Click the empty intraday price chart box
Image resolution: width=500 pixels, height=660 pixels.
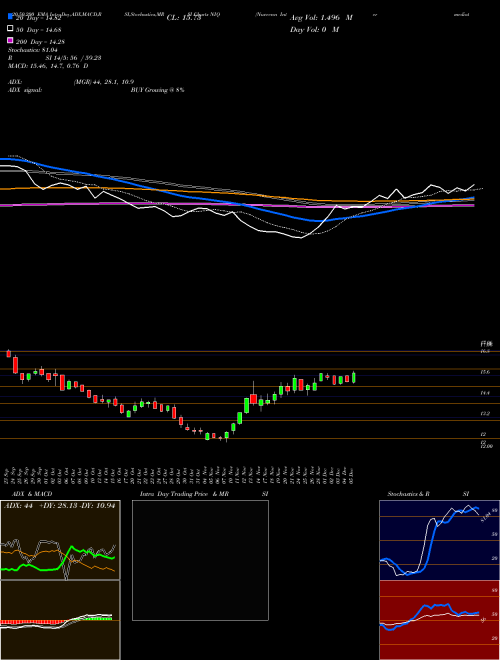point(200,560)
